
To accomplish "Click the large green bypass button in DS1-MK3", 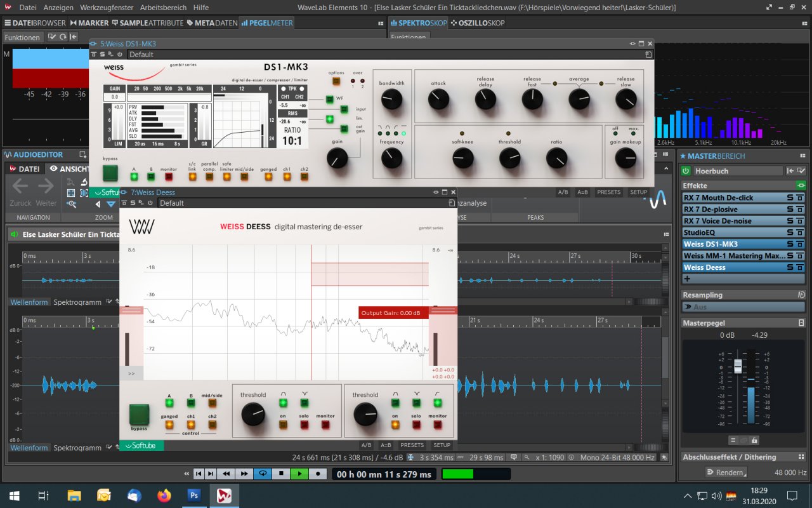I will click(x=110, y=173).
